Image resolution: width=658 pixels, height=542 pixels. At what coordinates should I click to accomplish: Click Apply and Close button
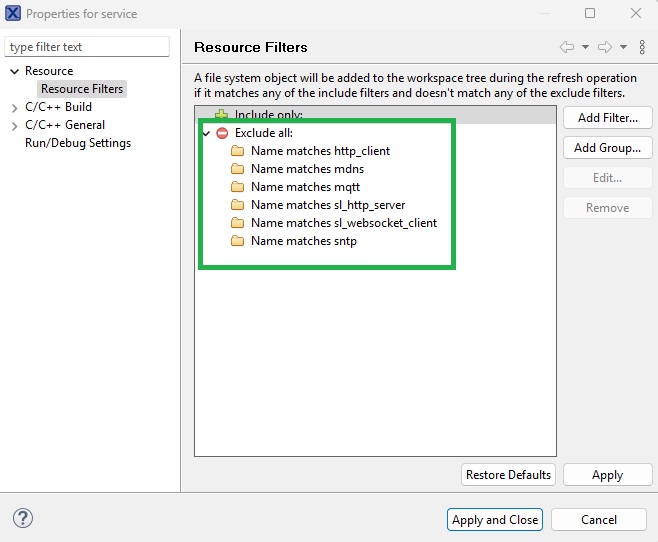click(x=495, y=520)
